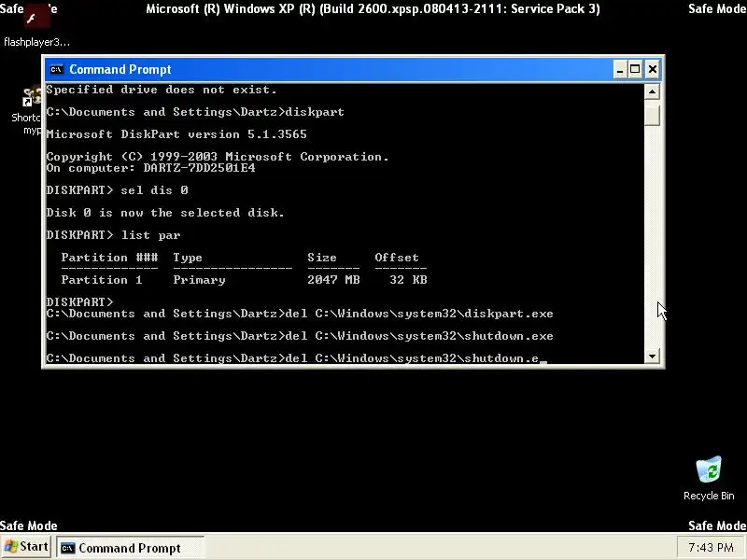Click the 'Offset' column header in partition list
The width and height of the screenshot is (747, 560).
pyautogui.click(x=397, y=258)
